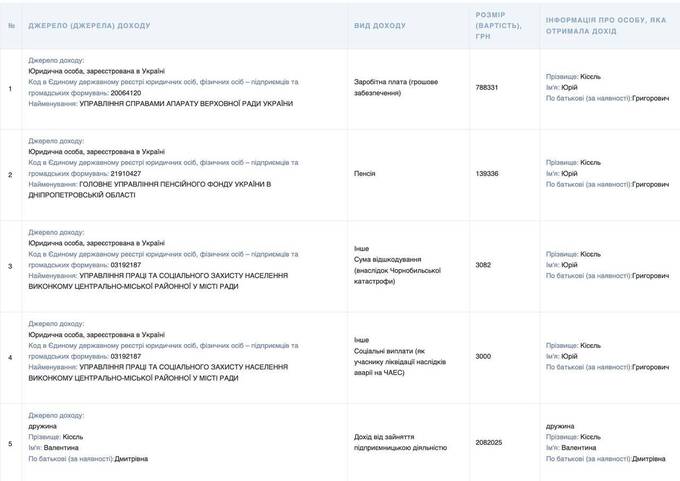
Task: Select code 03192187 in row 4
Action: [126, 357]
